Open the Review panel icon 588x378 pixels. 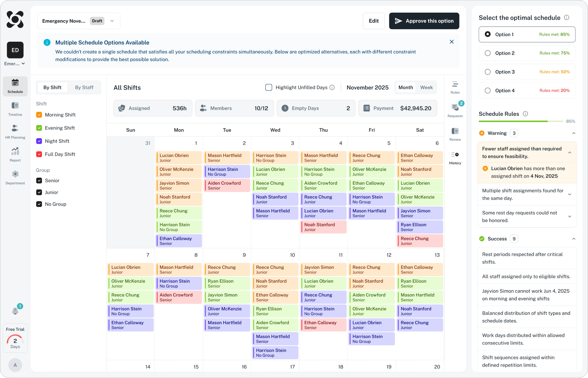(x=455, y=134)
